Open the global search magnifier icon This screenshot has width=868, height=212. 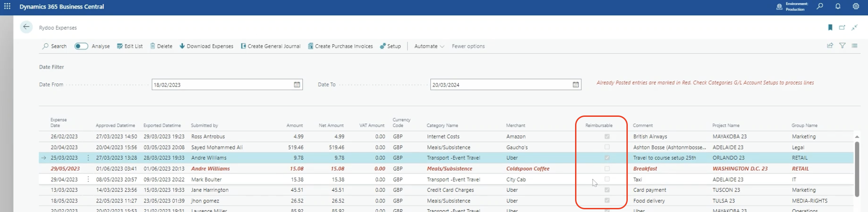(x=820, y=6)
